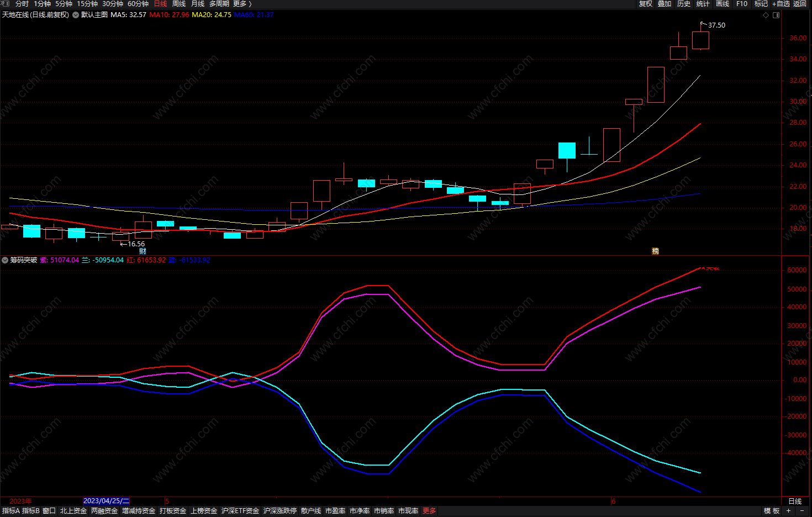
Task: Click the 日线 label at bottom-right of timeline
Action: (795, 502)
